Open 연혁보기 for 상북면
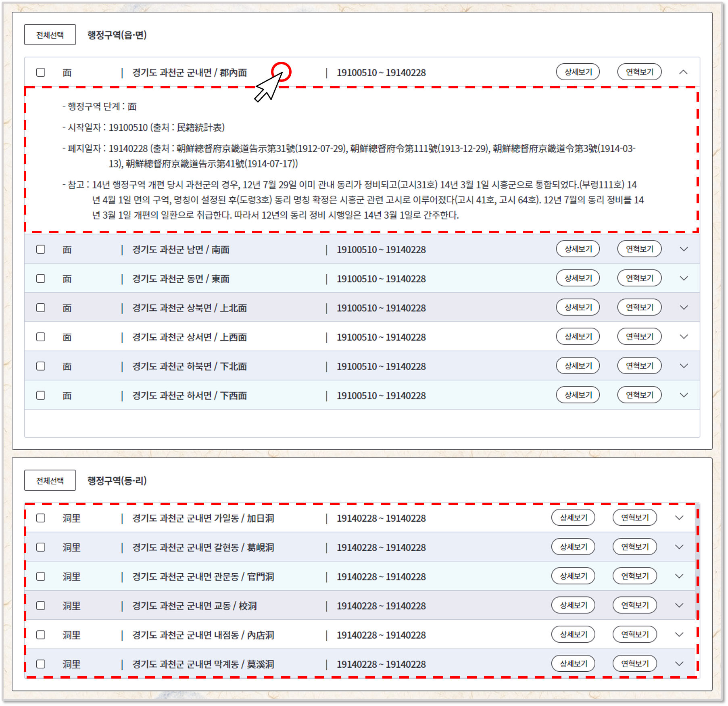Screen dimensions: 728x706 (x=639, y=307)
